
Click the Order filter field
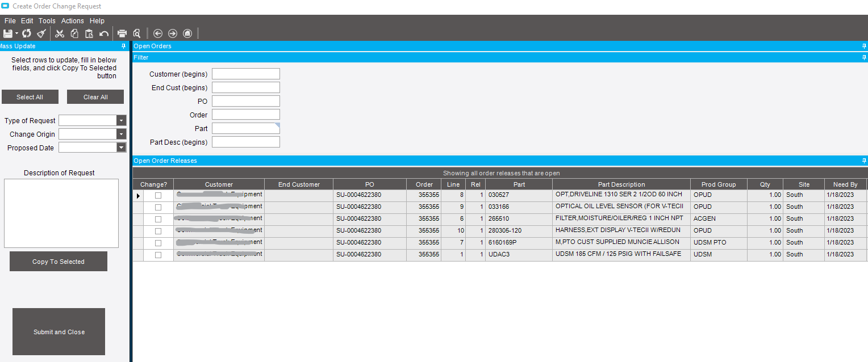tap(246, 115)
